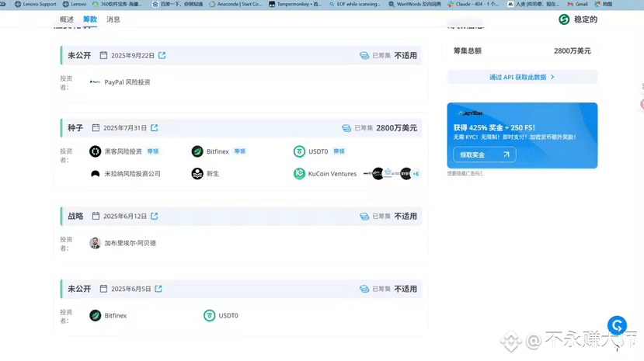Open Tampermonkey bookmark
The height and width of the screenshot is (361, 644).
pyautogui.click(x=295, y=4)
